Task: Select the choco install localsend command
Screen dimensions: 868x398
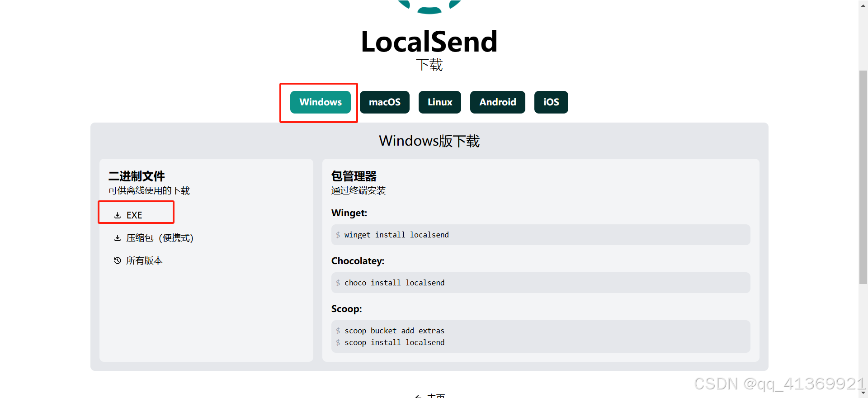Action: click(395, 283)
